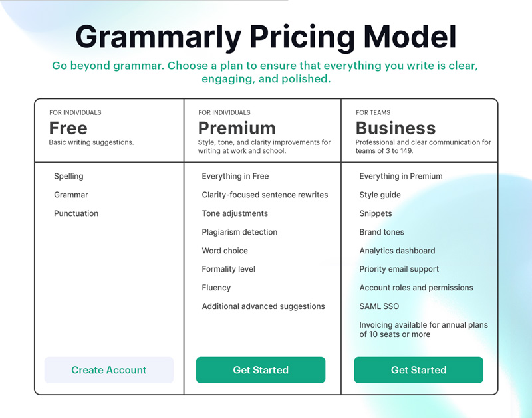Click the Spelling feature item

tap(68, 176)
